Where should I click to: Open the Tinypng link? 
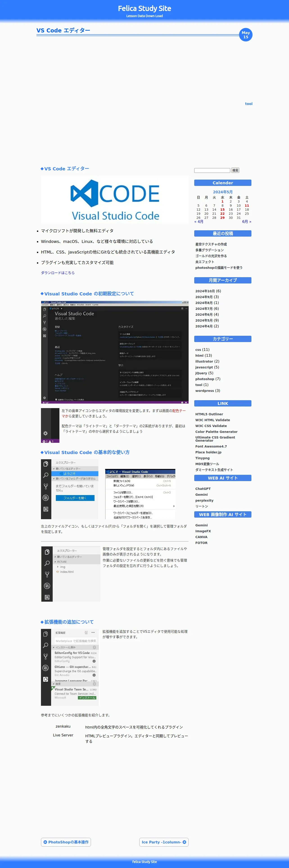(202, 458)
